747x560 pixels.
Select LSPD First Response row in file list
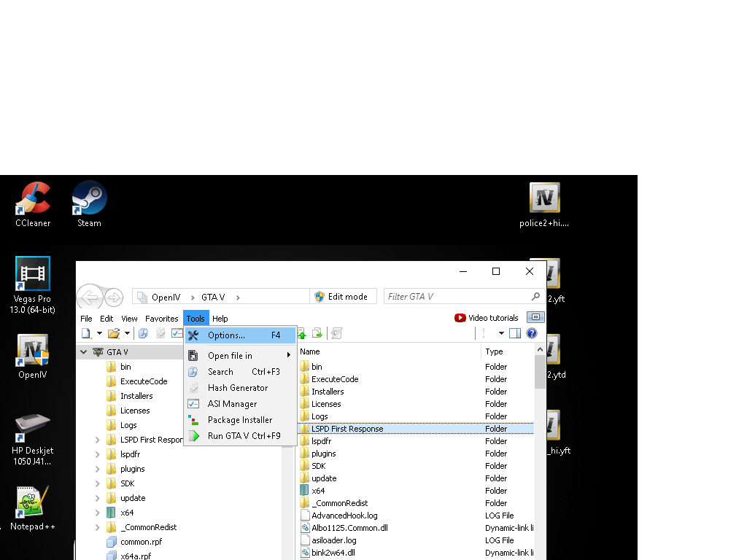pos(416,429)
